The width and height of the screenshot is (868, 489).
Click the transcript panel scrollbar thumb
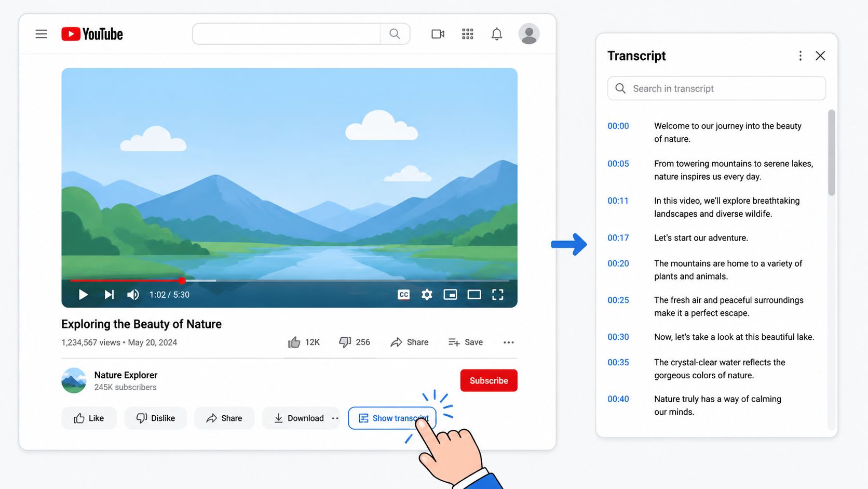tap(831, 152)
